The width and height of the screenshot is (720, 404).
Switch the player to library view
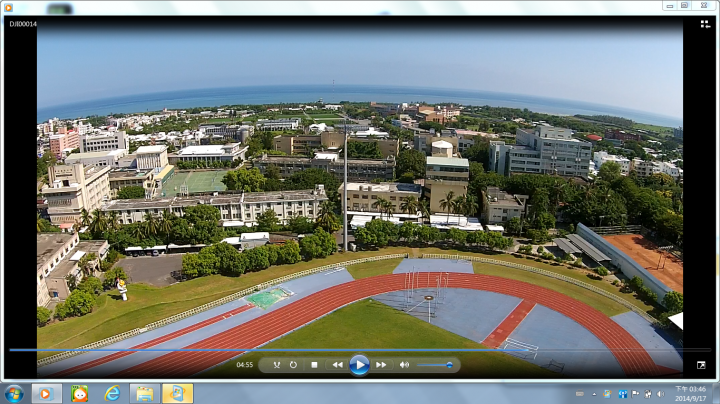point(705,24)
